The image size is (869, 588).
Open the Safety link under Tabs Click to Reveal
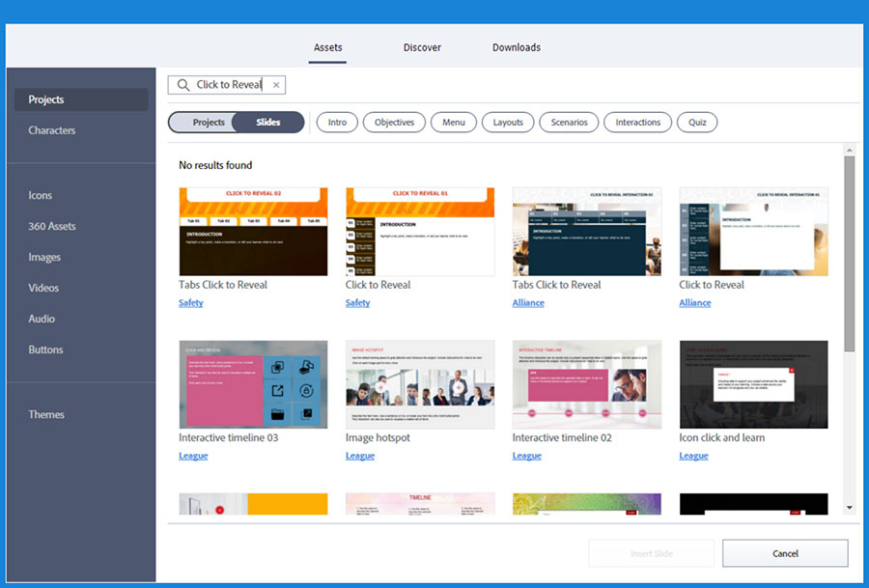coord(190,302)
